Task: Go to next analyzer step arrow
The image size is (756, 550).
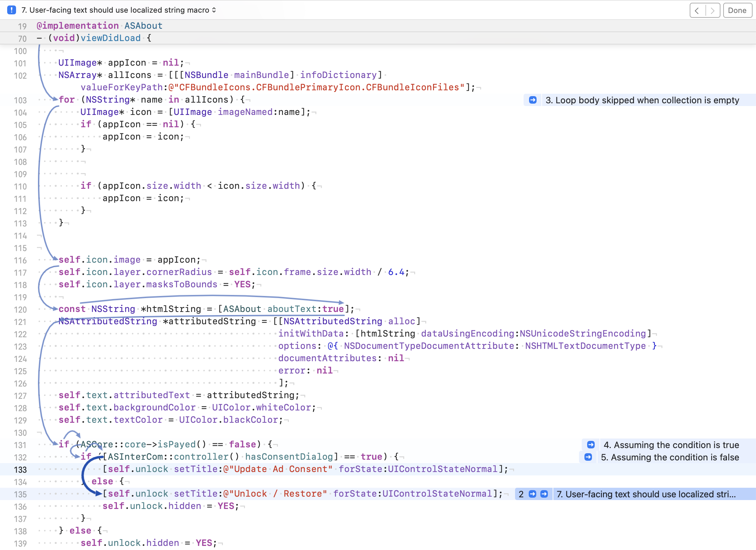Action: [713, 10]
